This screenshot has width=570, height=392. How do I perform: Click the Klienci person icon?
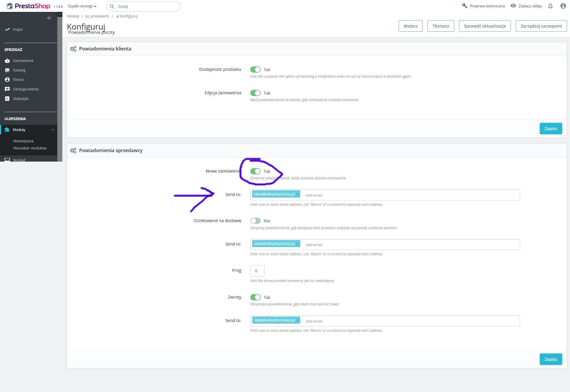point(7,79)
